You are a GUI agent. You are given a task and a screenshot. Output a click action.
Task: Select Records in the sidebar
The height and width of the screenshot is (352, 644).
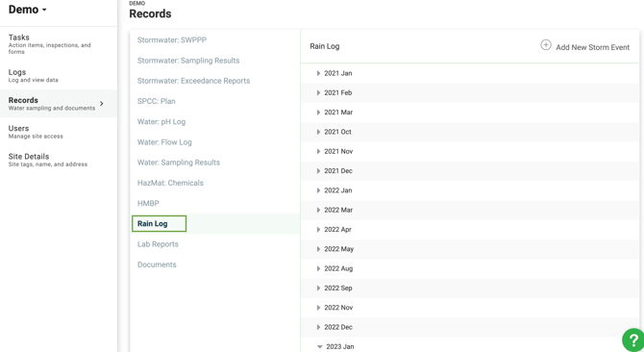point(59,104)
